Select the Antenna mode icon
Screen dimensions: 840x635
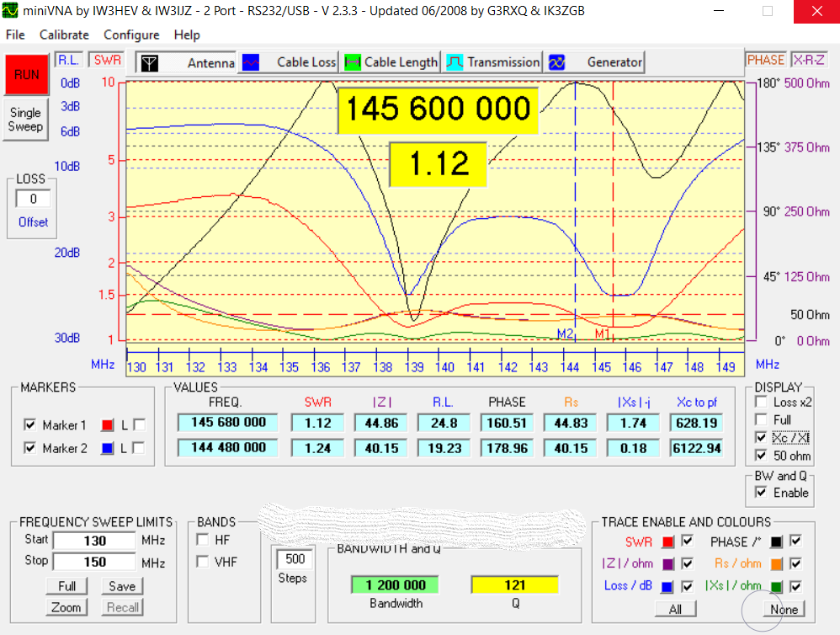click(149, 62)
